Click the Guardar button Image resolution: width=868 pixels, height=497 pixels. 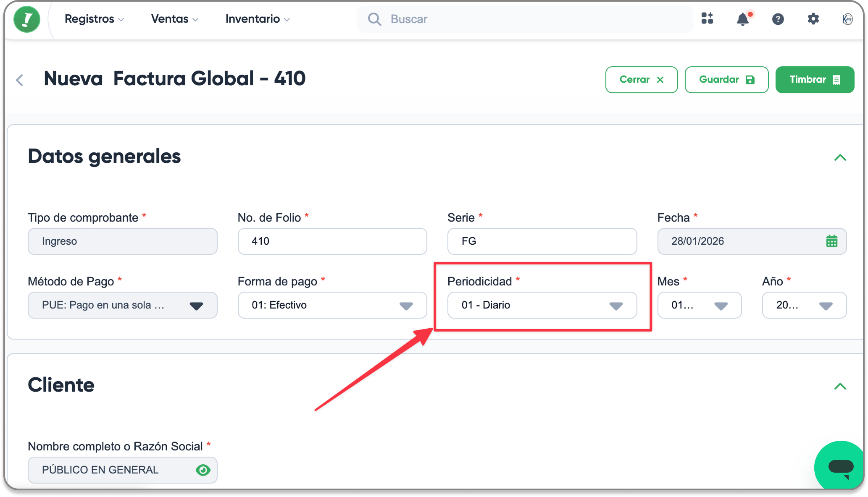(726, 80)
